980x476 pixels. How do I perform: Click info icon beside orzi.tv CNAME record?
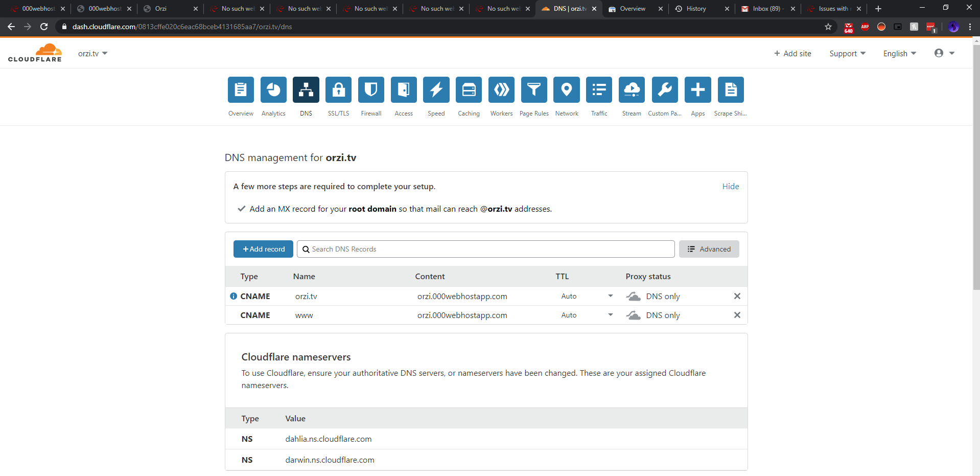(x=234, y=296)
